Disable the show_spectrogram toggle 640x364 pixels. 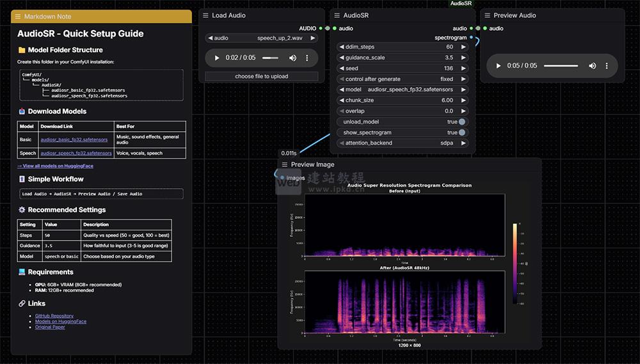(x=462, y=132)
